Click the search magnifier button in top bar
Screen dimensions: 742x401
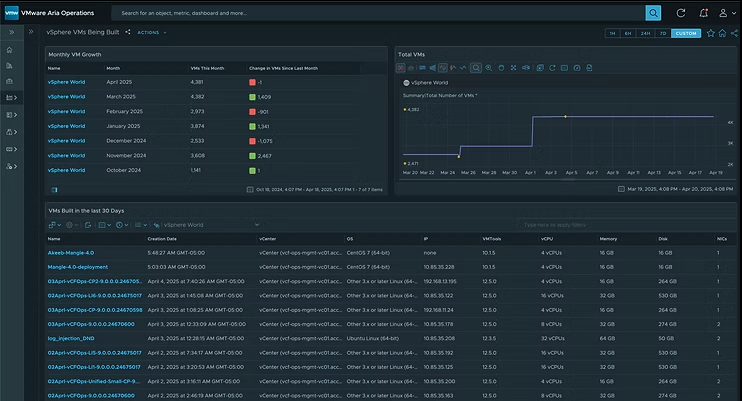(x=653, y=13)
